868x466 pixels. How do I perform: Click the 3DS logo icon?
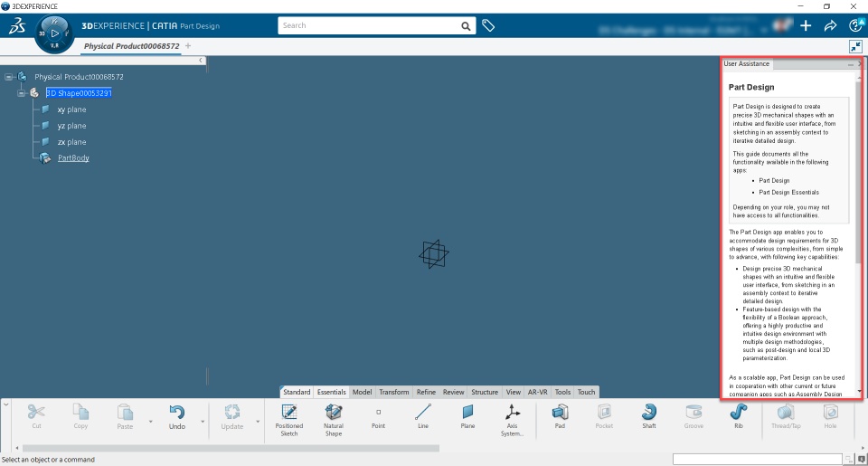coord(16,25)
